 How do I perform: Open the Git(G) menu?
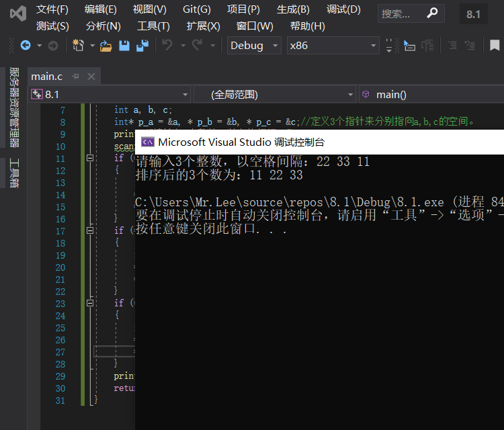click(197, 9)
